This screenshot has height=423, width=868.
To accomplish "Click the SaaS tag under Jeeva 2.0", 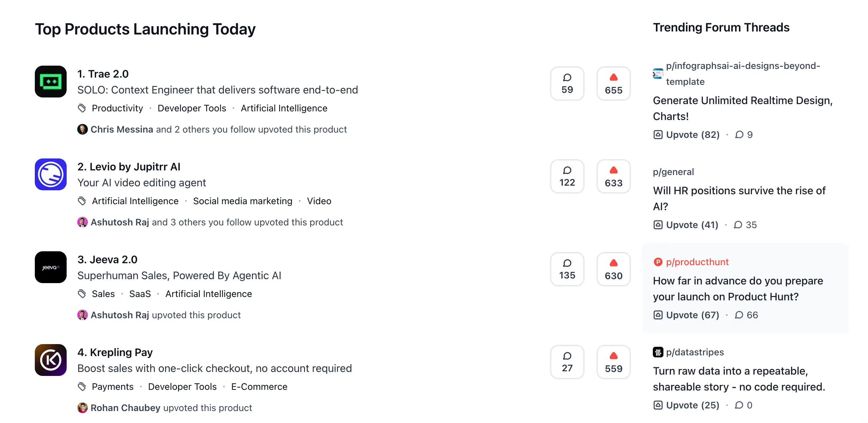I will tap(140, 294).
